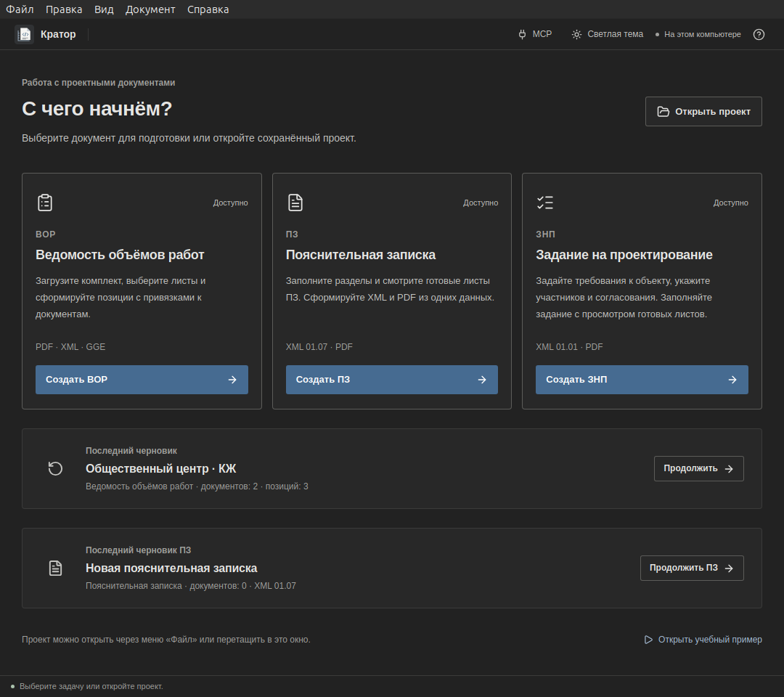Open the Вид menu
The width and height of the screenshot is (784, 697).
pos(104,9)
